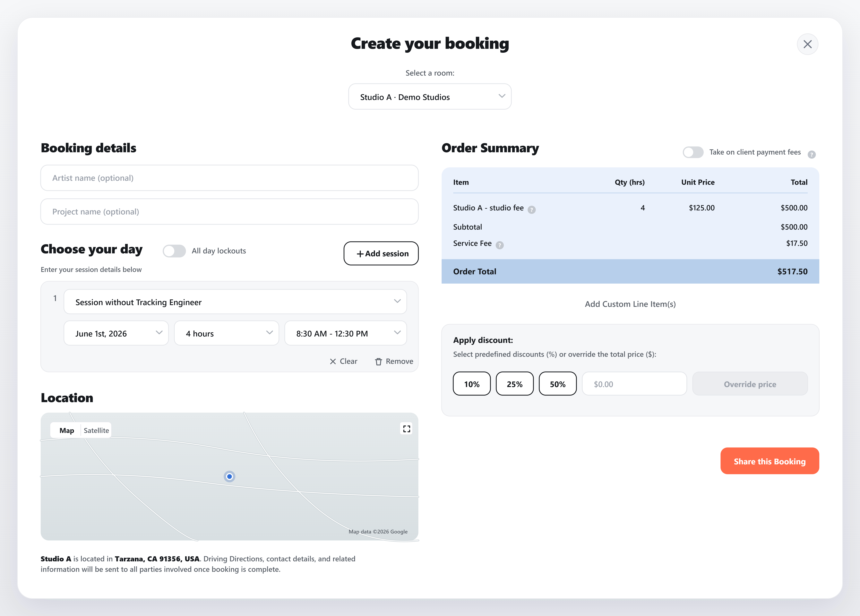Image resolution: width=860 pixels, height=616 pixels.
Task: Click the Tarzana, CA 91356, USA address text
Action: (157, 559)
